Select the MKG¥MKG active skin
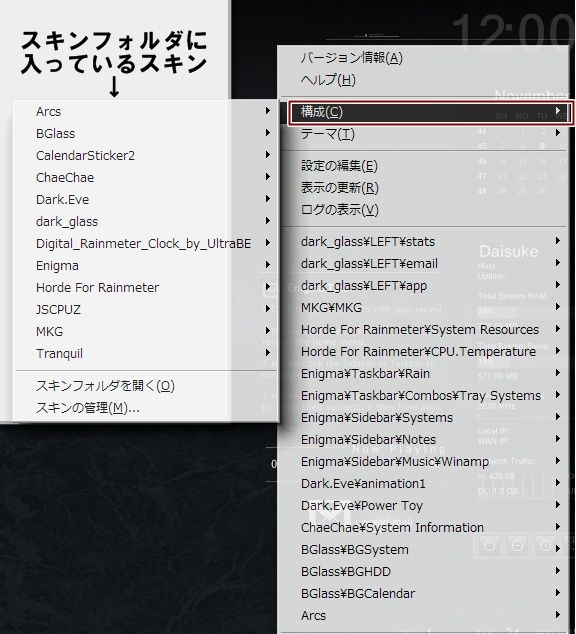 (x=424, y=308)
